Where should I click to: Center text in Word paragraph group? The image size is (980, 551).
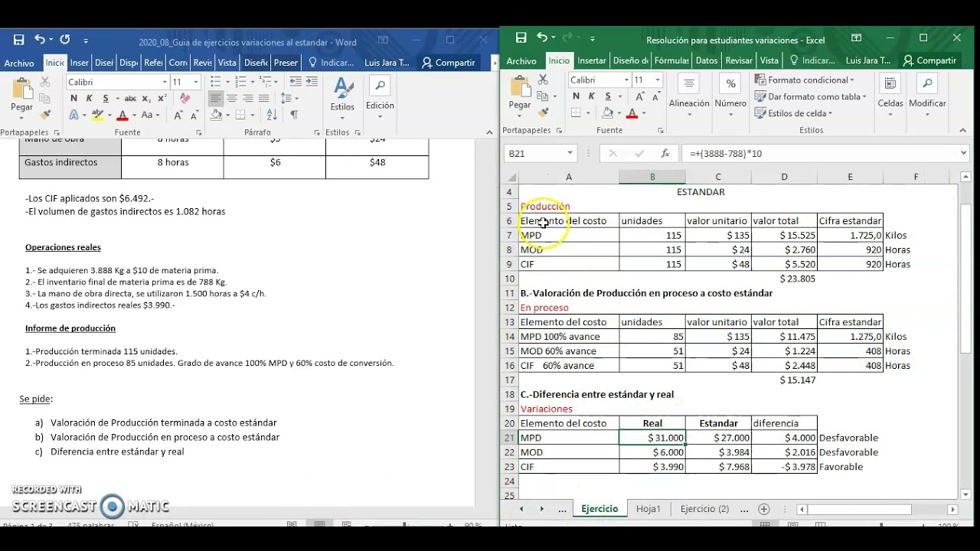(232, 98)
